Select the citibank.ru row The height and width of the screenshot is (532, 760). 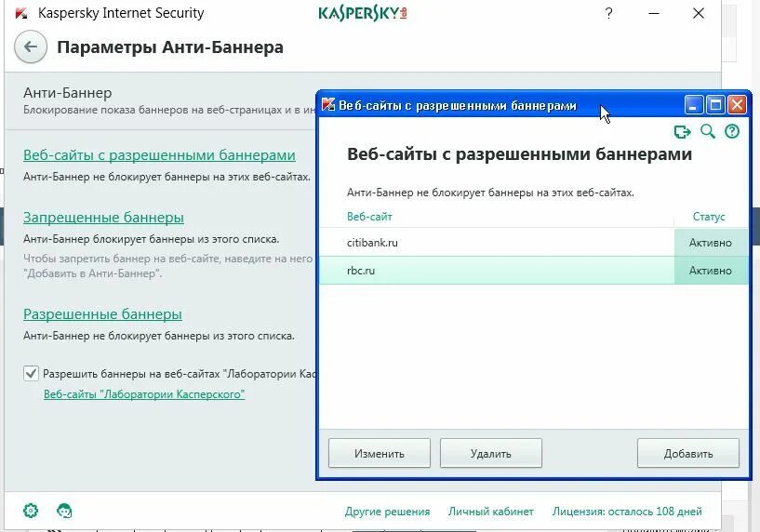point(533,242)
